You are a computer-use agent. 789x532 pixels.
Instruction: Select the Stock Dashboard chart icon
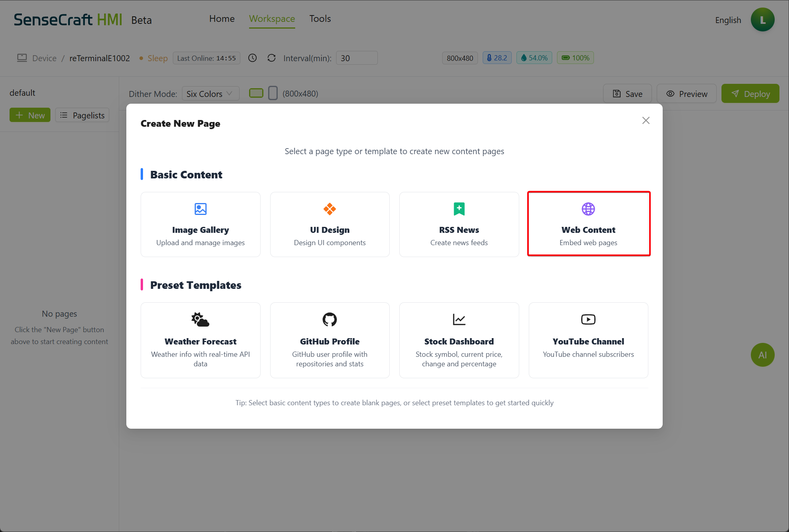[x=459, y=319]
